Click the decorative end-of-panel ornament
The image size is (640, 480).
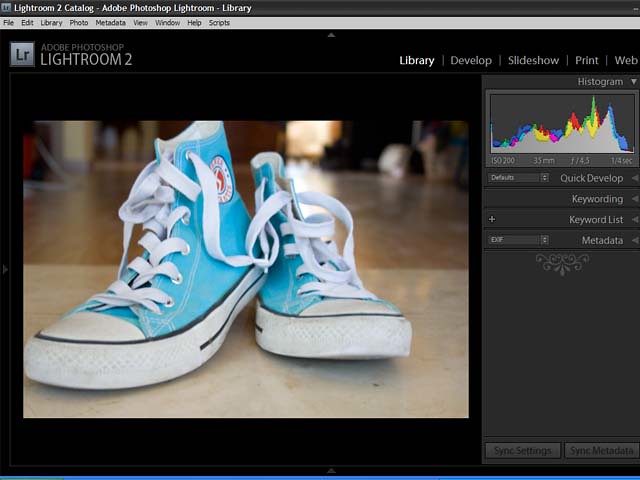[x=561, y=263]
